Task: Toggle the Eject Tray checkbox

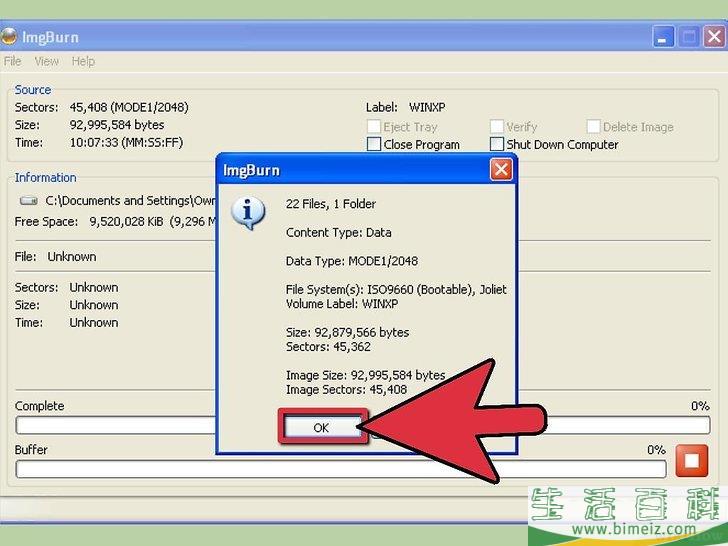Action: point(374,126)
